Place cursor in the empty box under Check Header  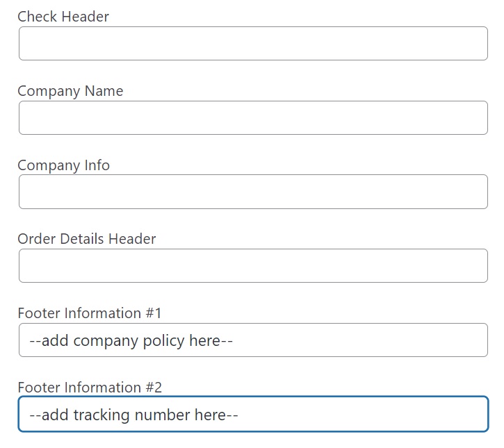(x=253, y=43)
